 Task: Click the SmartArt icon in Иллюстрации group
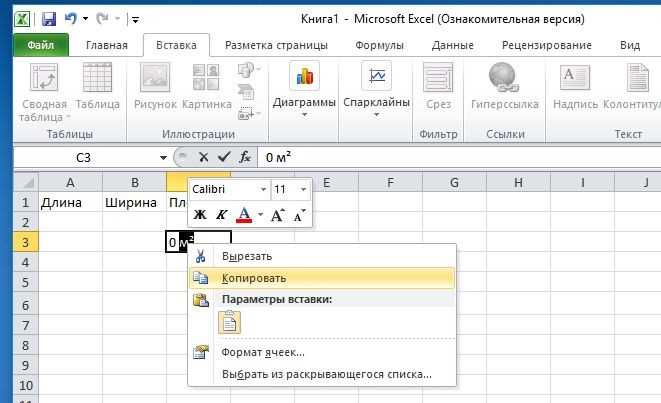(246, 92)
